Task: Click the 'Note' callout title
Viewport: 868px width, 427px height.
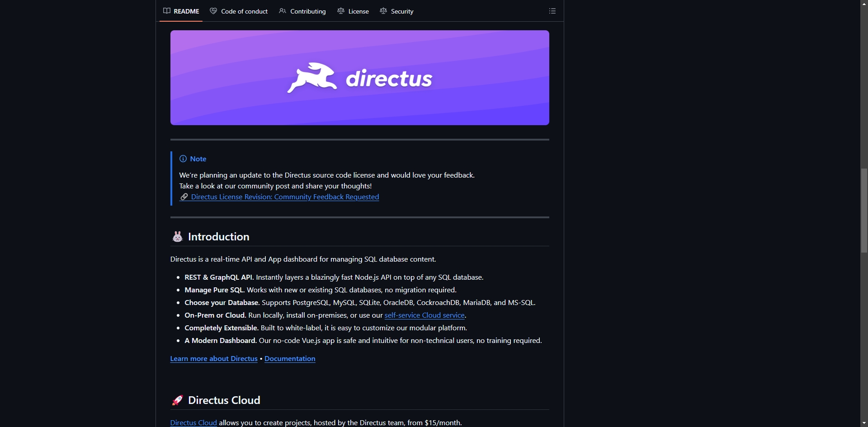Action: pos(198,159)
